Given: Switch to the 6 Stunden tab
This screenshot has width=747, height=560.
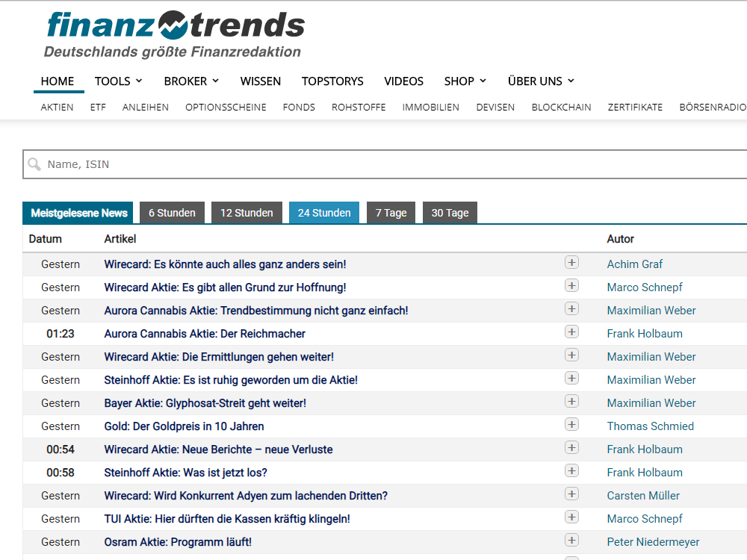Looking at the screenshot, I should (x=172, y=213).
